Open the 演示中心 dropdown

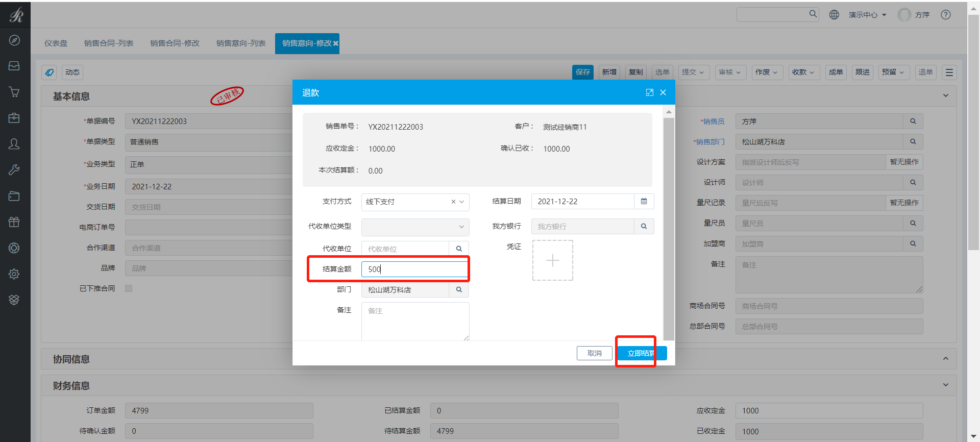[x=867, y=15]
